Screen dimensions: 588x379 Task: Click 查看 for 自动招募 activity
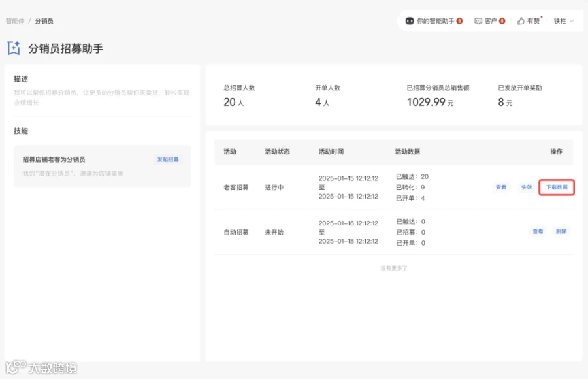tap(538, 231)
